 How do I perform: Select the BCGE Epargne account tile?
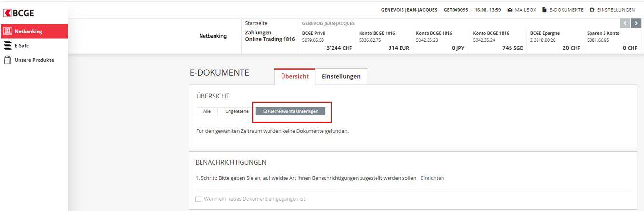[555, 41]
